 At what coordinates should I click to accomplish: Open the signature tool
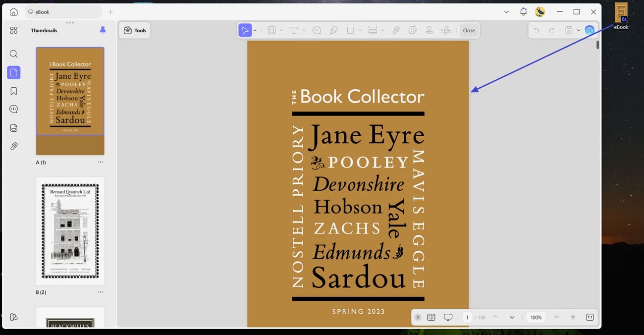(x=446, y=30)
